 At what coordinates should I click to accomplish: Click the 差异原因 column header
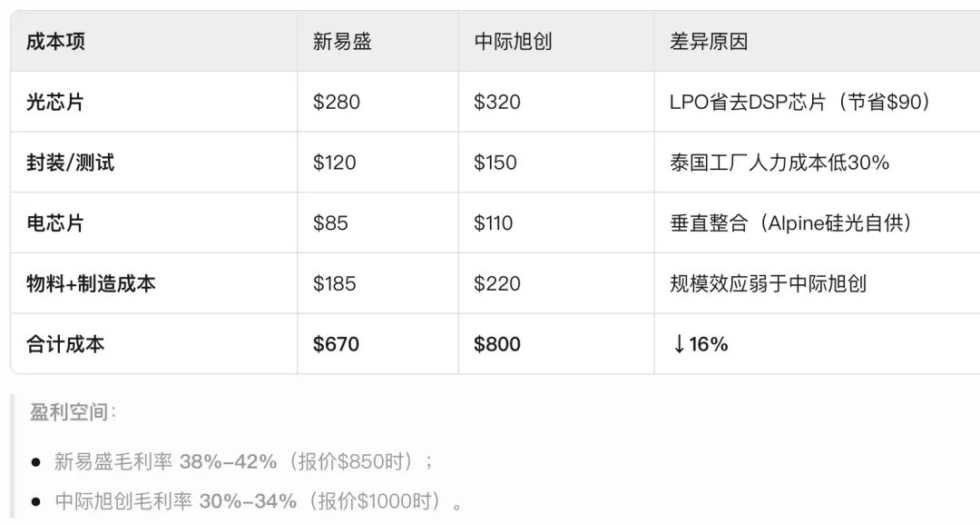[709, 42]
